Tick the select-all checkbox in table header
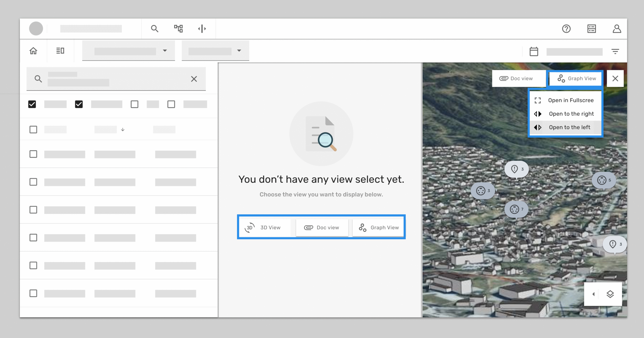 pos(33,130)
